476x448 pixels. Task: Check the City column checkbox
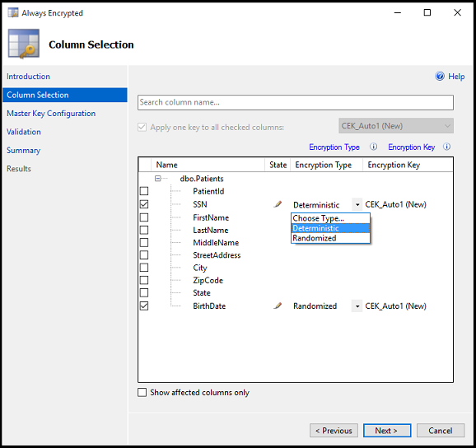coord(144,268)
